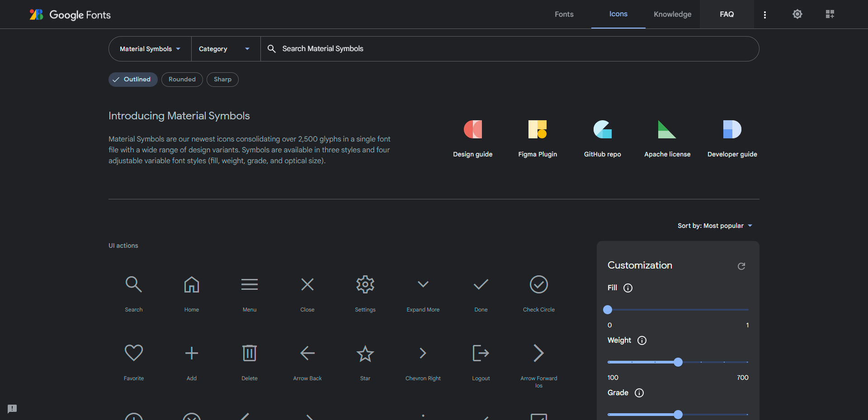The image size is (868, 420).
Task: Open the Weight info icon
Action: pyautogui.click(x=642, y=340)
